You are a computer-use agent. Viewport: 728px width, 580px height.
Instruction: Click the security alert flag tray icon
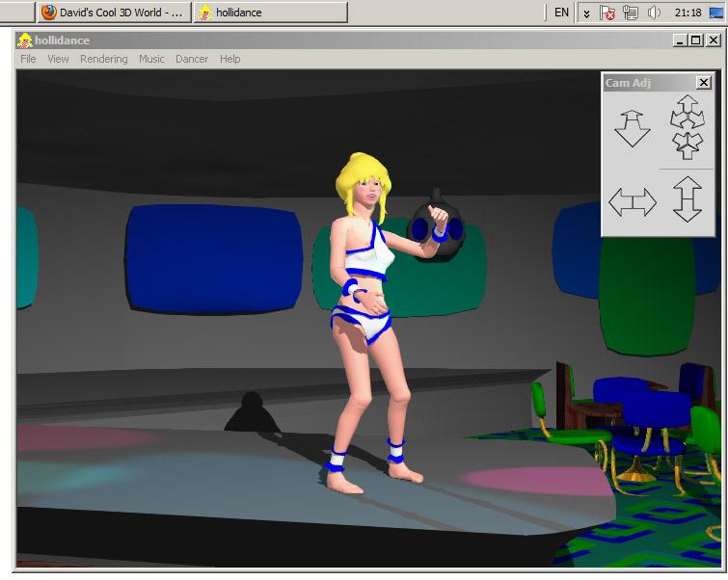[x=607, y=13]
